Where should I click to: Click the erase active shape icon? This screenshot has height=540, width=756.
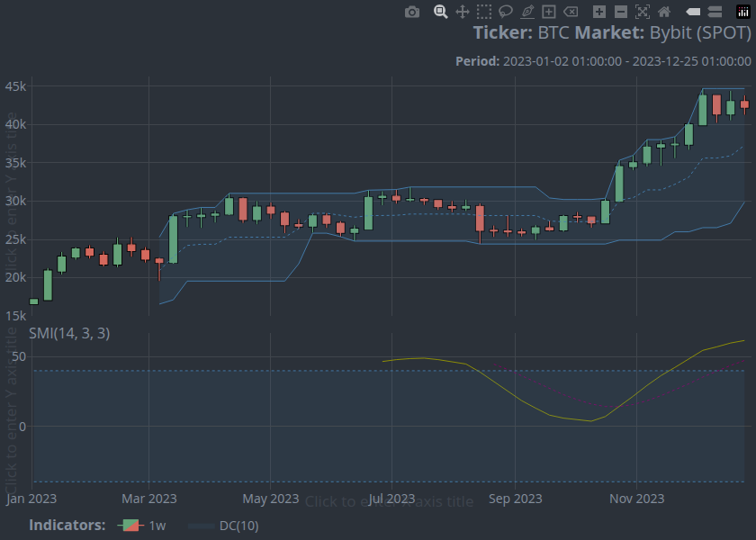pos(571,12)
